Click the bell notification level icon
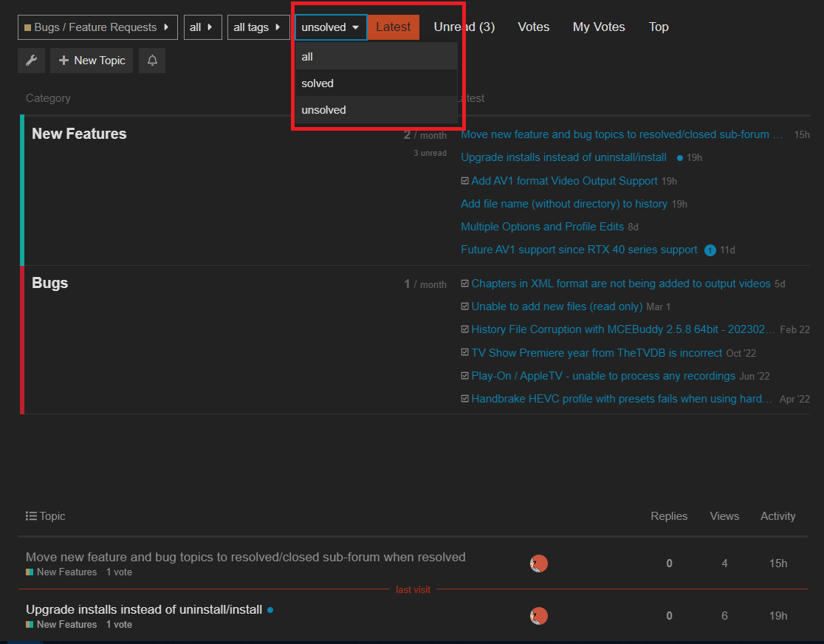This screenshot has width=824, height=644. tap(152, 61)
